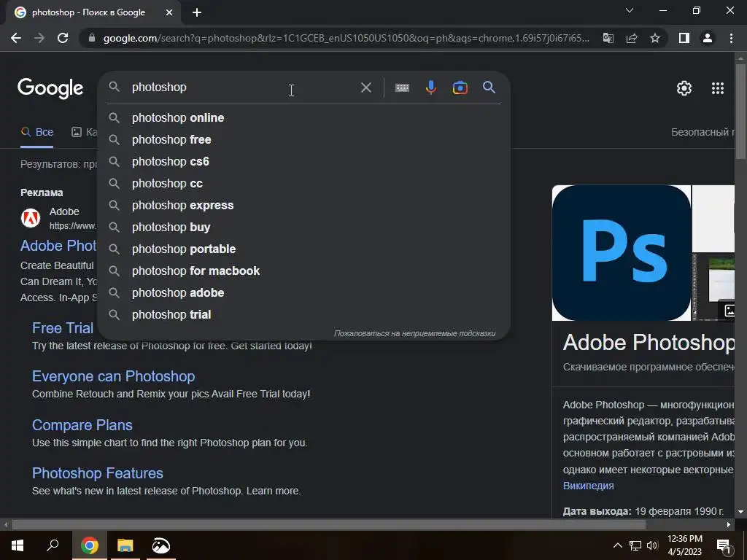Click the Дата выхода label
Viewport: 747px width, 560px height.
[597, 511]
